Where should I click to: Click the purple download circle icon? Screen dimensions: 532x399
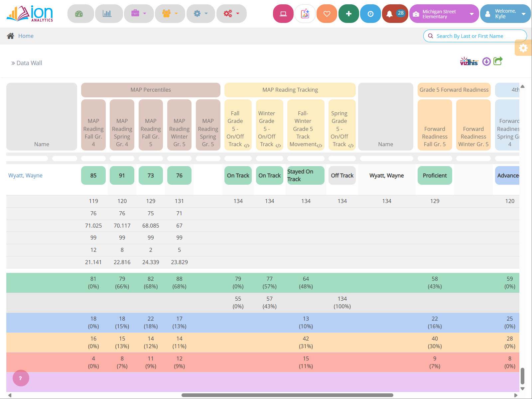[x=486, y=61]
